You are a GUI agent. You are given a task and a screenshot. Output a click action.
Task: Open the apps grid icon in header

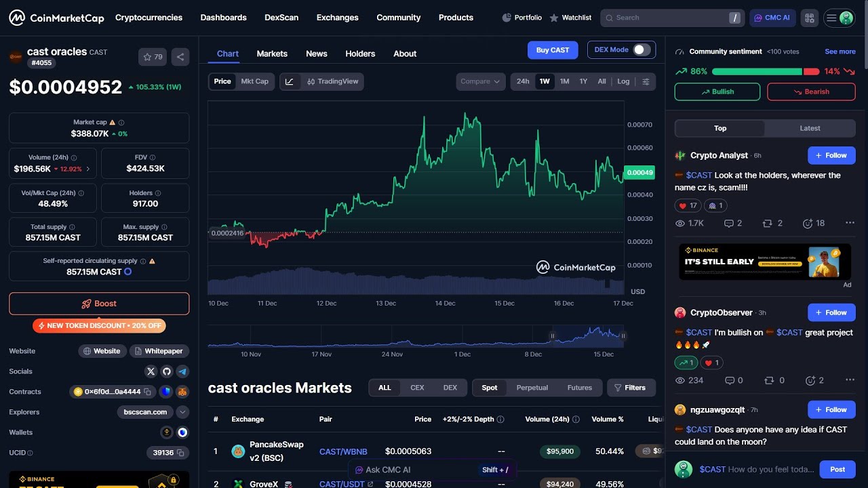(809, 18)
